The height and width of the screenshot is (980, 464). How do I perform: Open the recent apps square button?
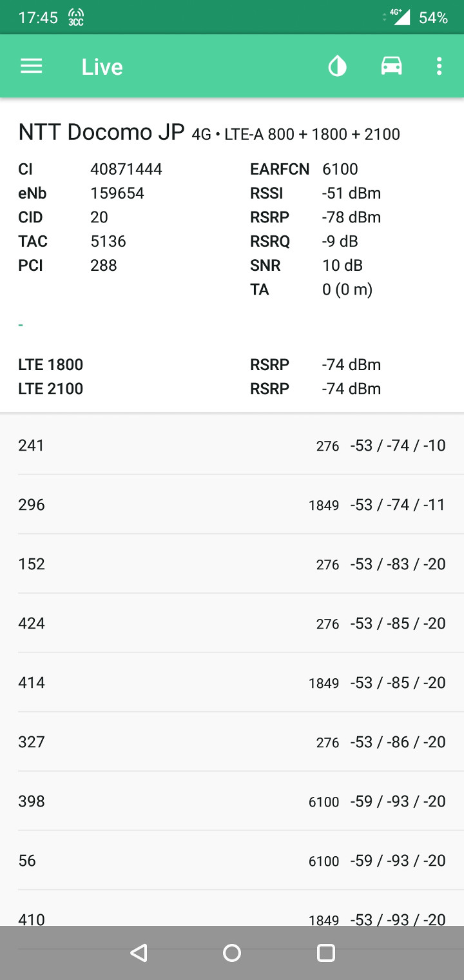point(326,953)
